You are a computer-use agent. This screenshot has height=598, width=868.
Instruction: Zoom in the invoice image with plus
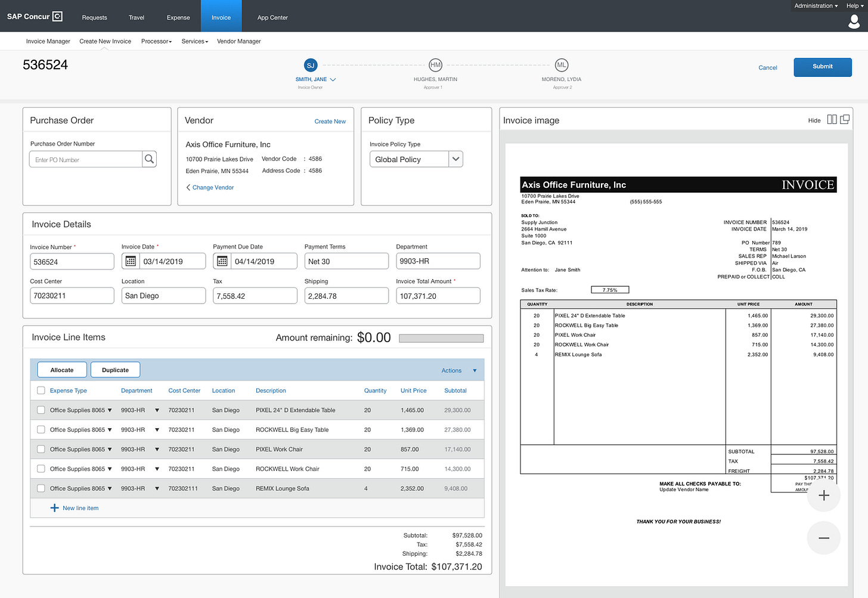pyautogui.click(x=824, y=495)
